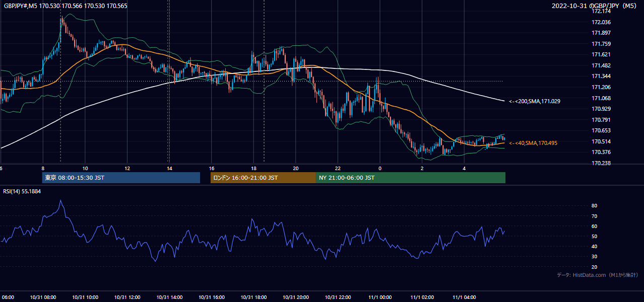This screenshot has width=644, height=302.
Task: Click hour tick 14 under price chart
Action: [x=169, y=169]
